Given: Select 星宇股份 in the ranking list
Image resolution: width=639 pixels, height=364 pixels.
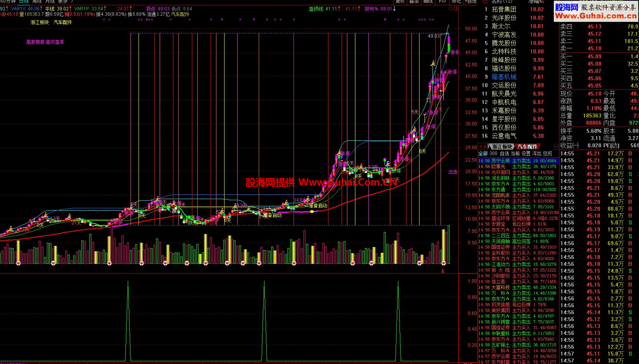Looking at the screenshot, I should point(504,119).
